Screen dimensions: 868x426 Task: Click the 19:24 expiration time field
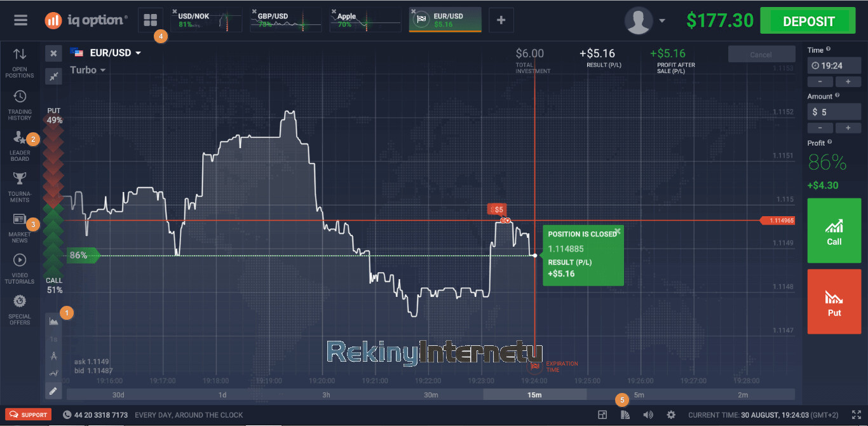point(834,65)
